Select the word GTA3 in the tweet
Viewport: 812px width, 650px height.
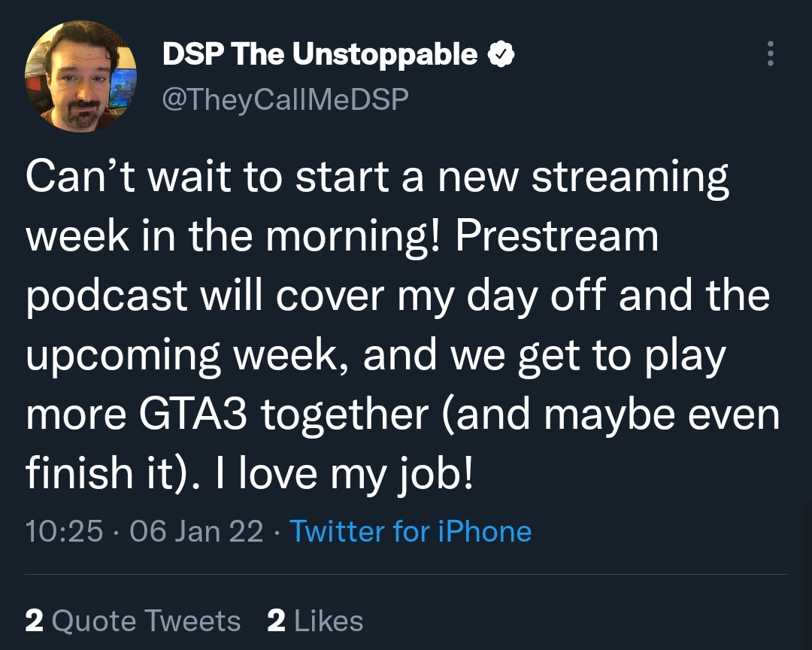pyautogui.click(x=192, y=415)
